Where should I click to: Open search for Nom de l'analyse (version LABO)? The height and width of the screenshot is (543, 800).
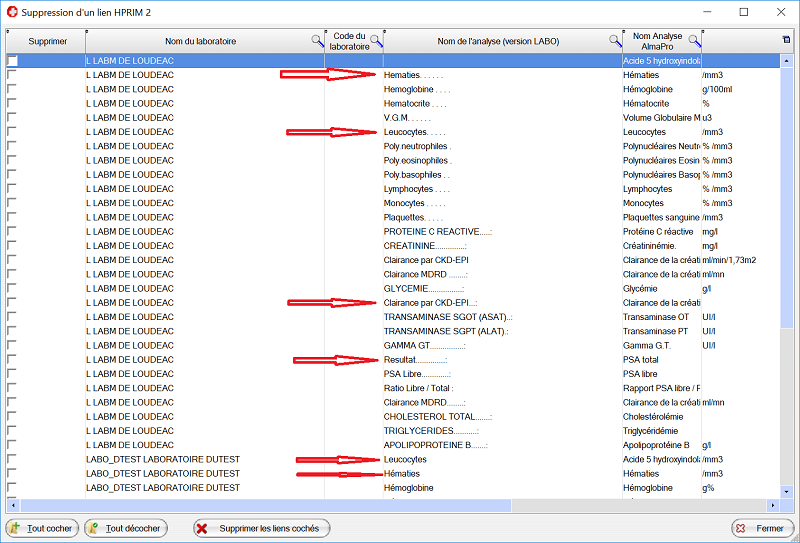[616, 41]
